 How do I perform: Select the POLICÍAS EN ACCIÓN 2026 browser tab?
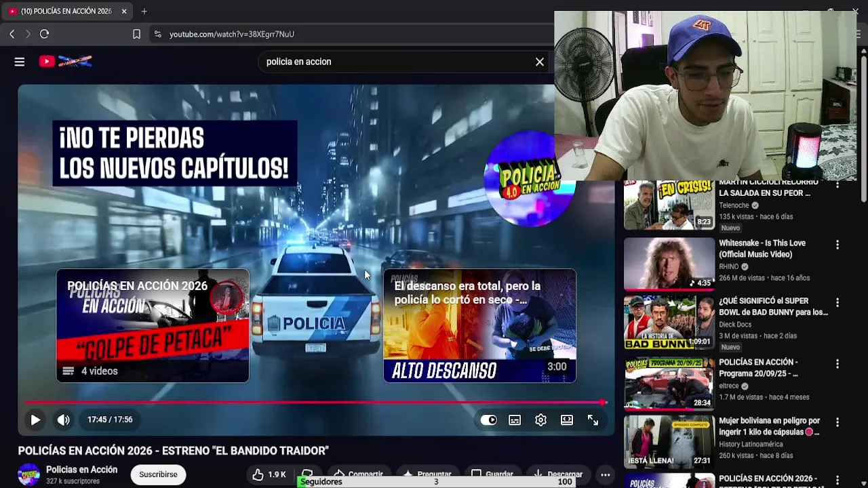tap(66, 12)
